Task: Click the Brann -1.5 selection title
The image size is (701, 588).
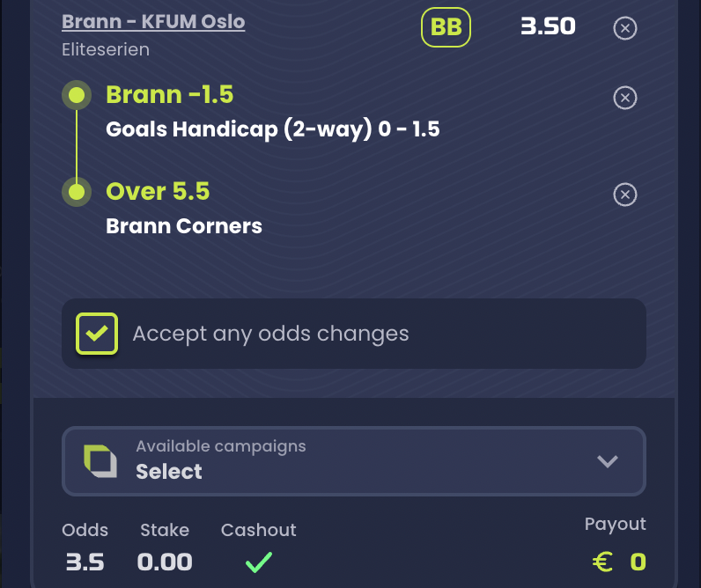Action: pyautogui.click(x=169, y=94)
